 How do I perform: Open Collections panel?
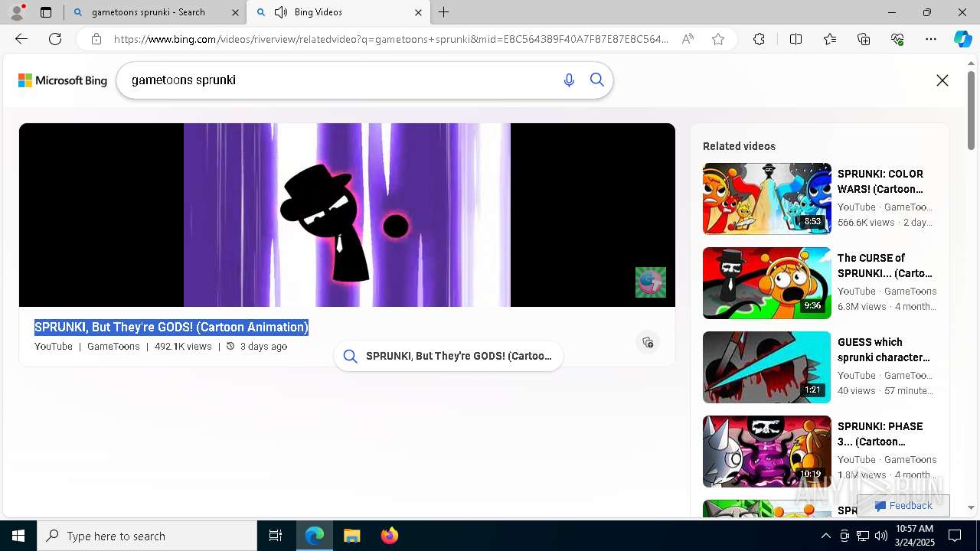864,39
